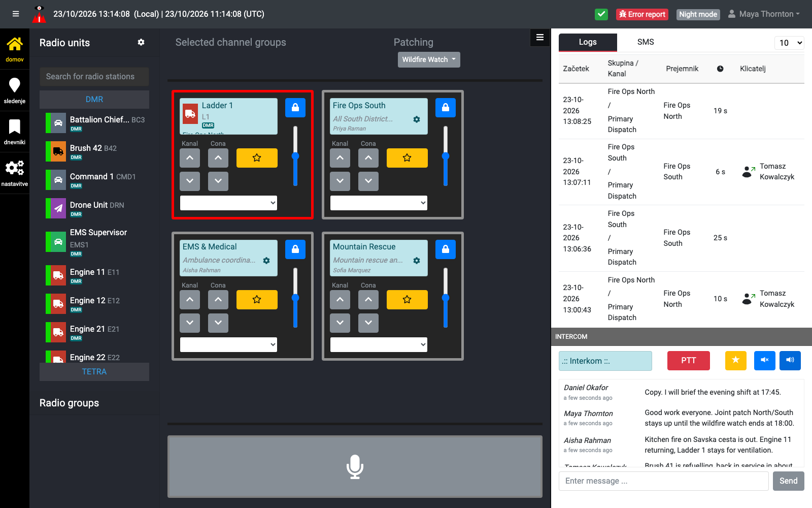Favorite the Fire Ops South star

click(x=407, y=158)
